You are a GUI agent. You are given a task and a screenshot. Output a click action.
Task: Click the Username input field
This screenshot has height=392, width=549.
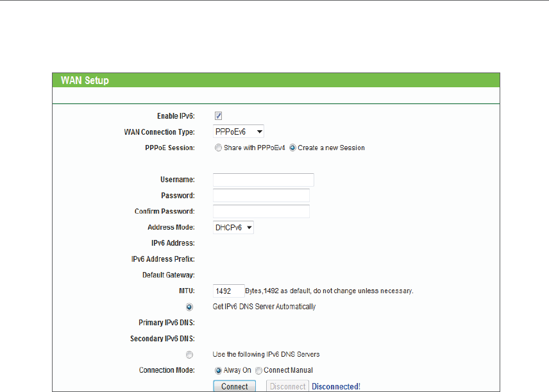pyautogui.click(x=264, y=180)
